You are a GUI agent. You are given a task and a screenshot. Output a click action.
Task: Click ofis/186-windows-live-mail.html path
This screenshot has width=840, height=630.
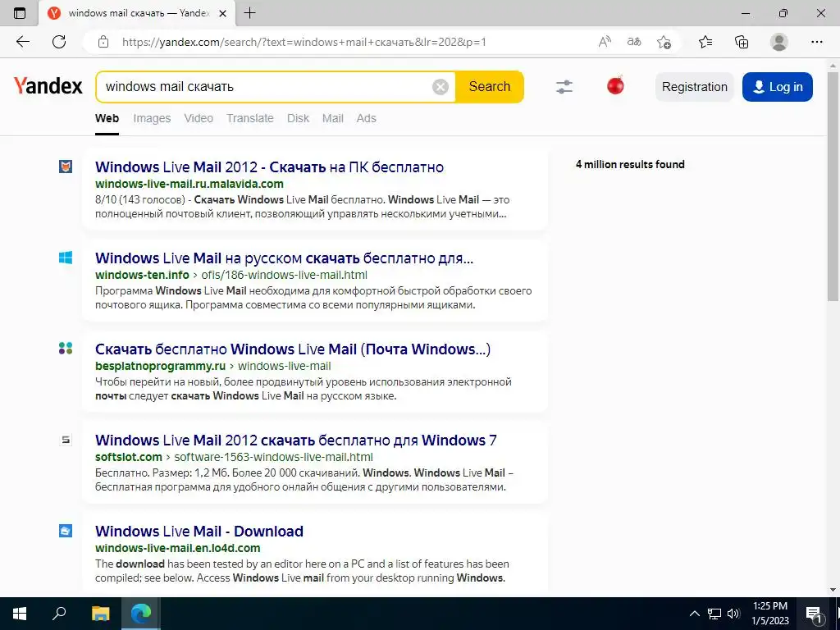click(x=285, y=275)
